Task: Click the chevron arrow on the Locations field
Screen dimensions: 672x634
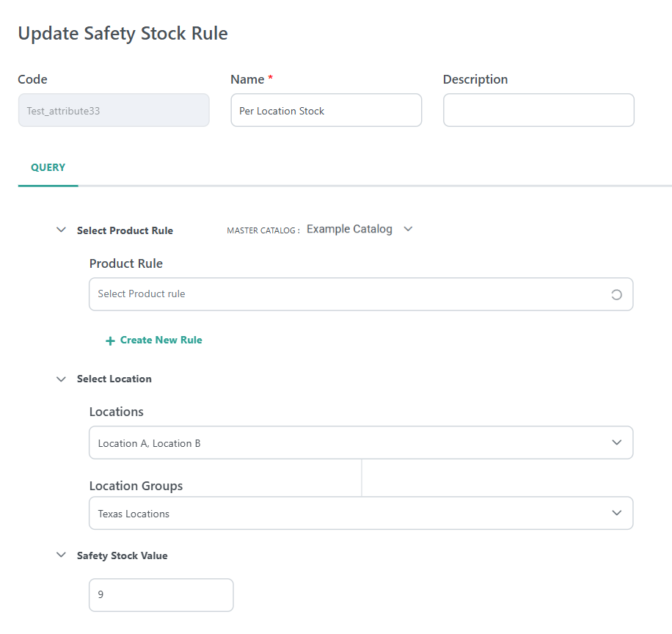Action: point(616,442)
